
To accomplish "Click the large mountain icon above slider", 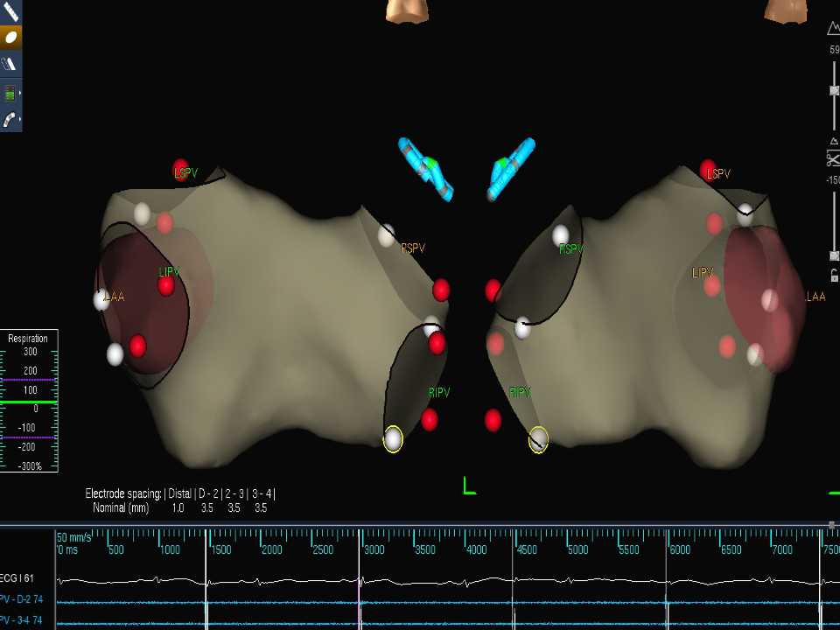I will pyautogui.click(x=834, y=31).
